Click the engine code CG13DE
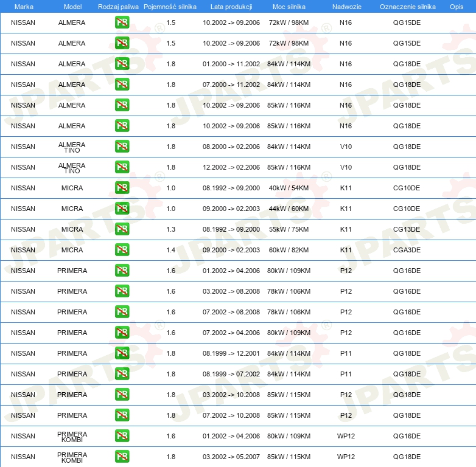 [407, 229]
